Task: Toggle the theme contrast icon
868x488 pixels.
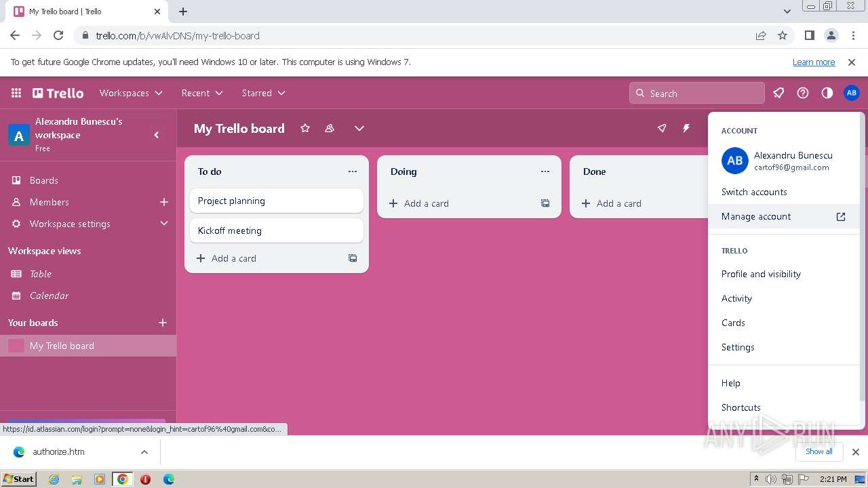Action: (827, 93)
